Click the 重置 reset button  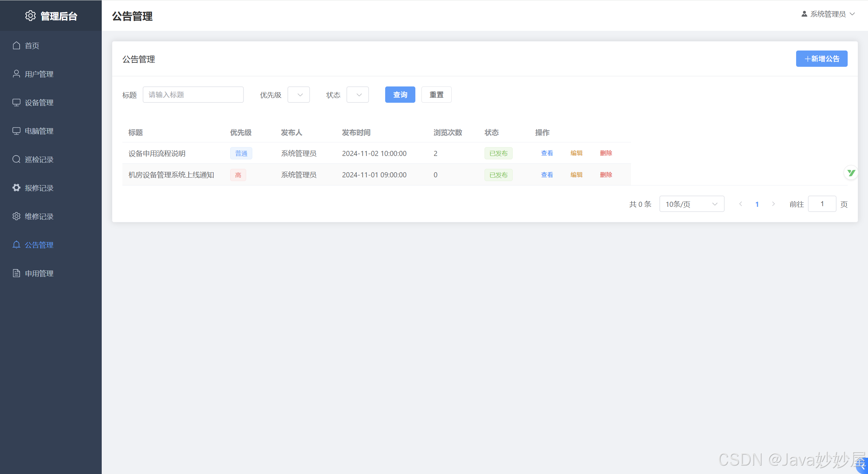(436, 95)
